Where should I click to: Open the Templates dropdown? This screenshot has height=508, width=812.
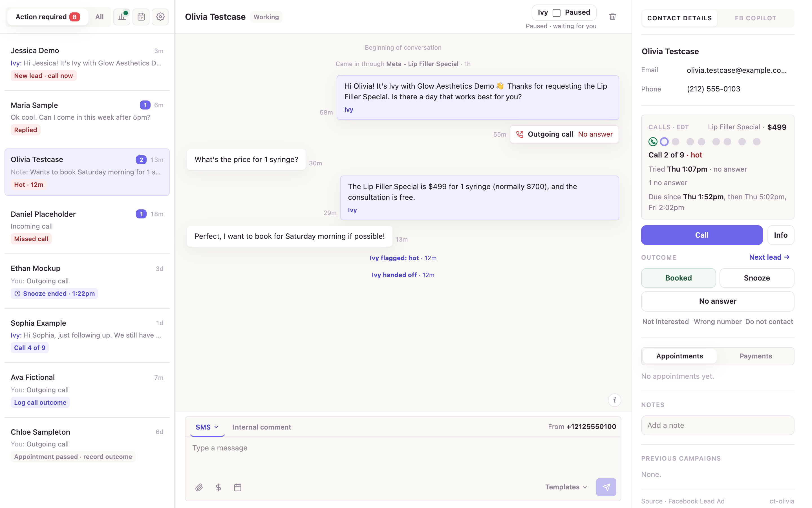(x=566, y=487)
